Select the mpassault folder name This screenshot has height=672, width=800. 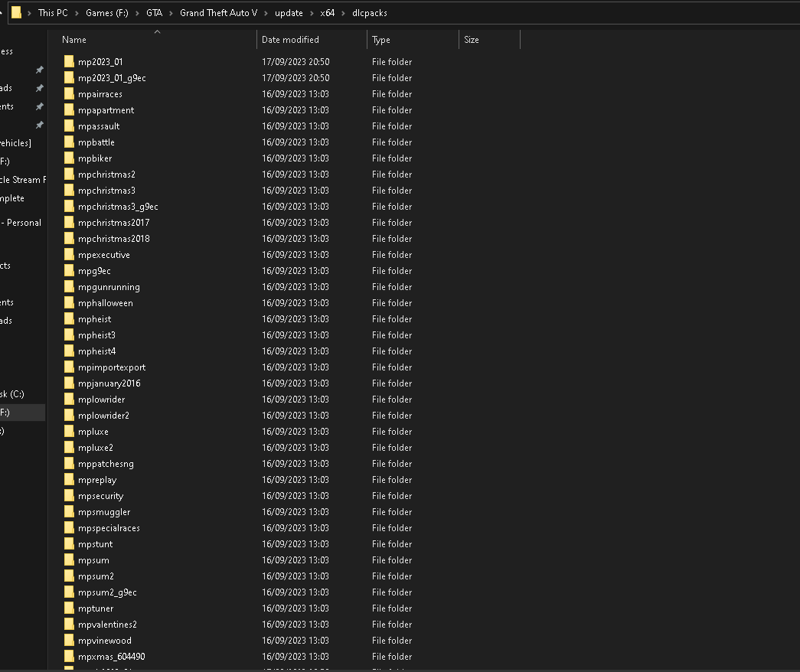click(99, 126)
